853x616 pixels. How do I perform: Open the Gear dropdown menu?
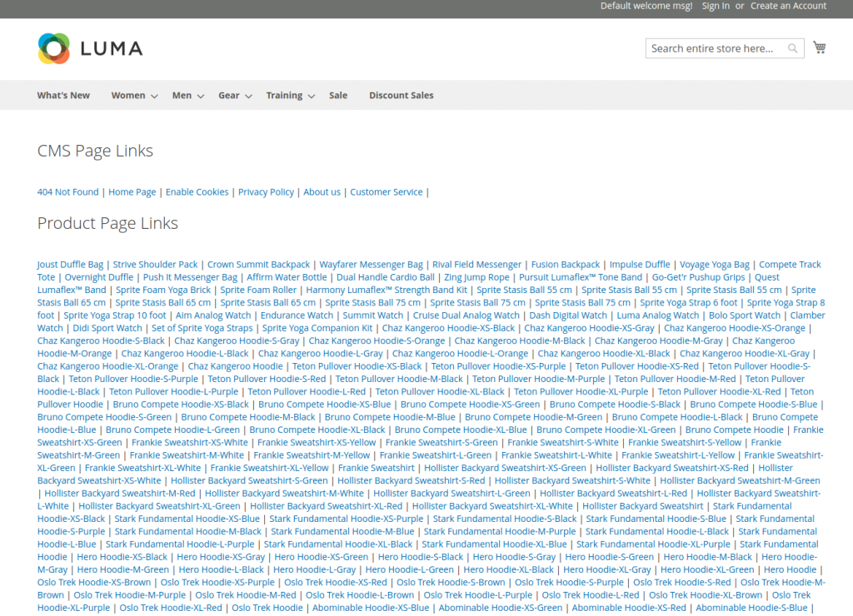[229, 95]
